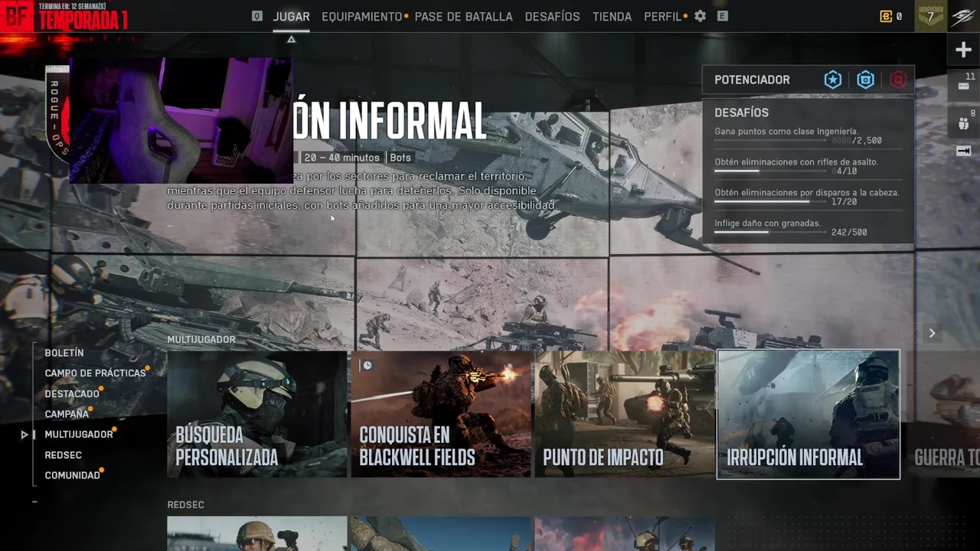
Task: Click the collapse sidebar arrow icon
Action: [x=963, y=151]
